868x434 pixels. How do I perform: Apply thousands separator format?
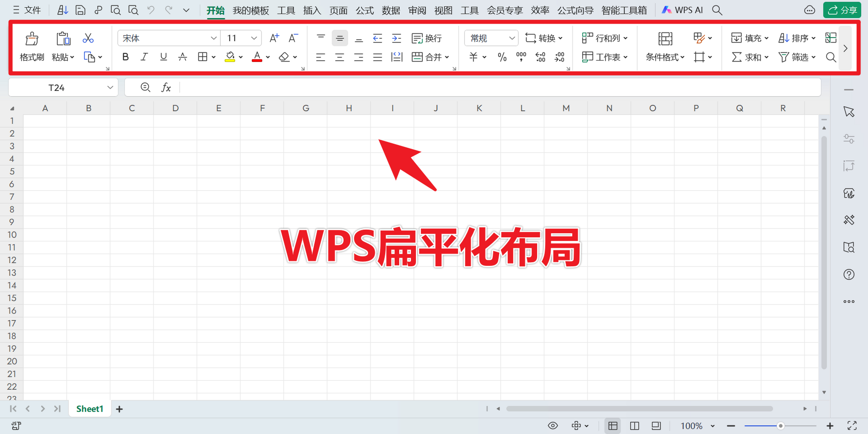coord(521,57)
